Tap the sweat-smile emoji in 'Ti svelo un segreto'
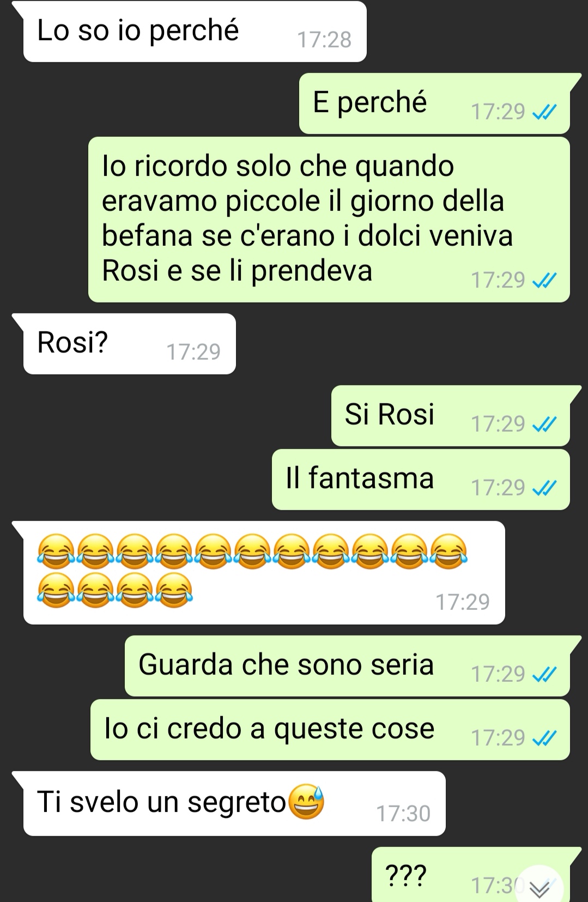Image resolution: width=588 pixels, height=902 pixels. coord(306,802)
